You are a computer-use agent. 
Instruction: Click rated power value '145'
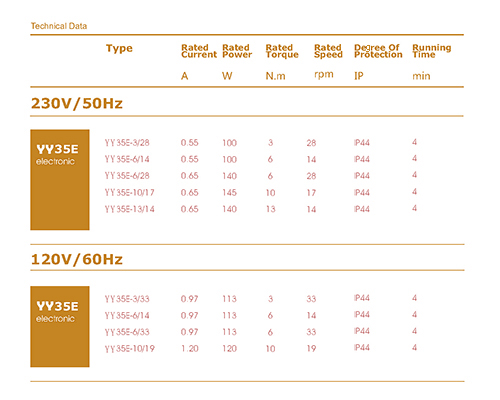[230, 193]
